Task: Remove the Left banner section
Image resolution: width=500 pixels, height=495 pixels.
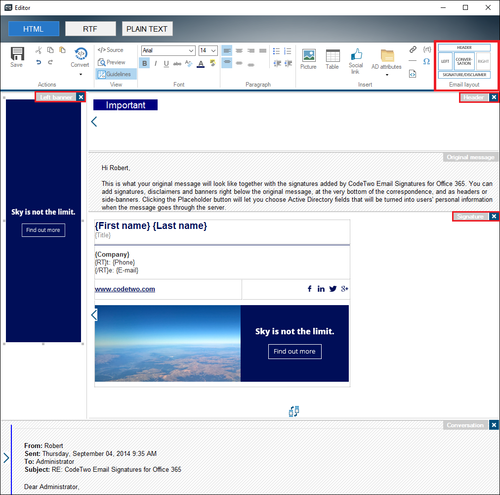Action: point(81,97)
